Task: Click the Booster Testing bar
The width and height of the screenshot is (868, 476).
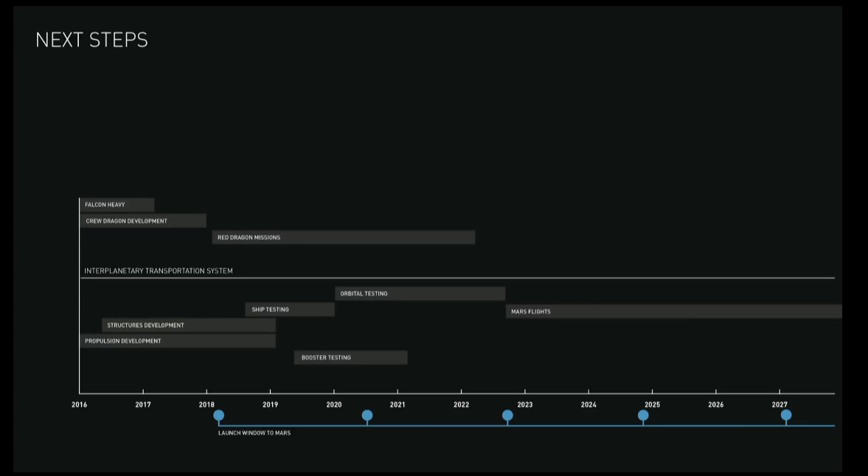Action: click(x=351, y=357)
